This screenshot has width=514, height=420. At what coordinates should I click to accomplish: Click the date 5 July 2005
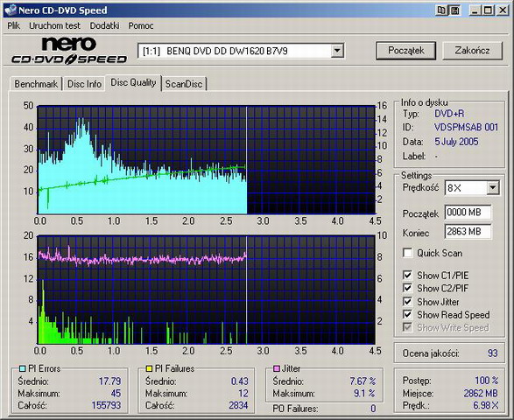point(456,142)
